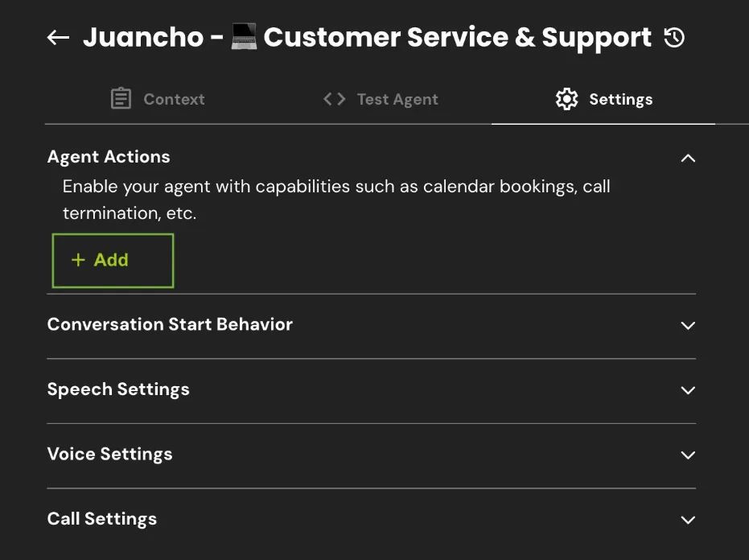
Task: Select the Settings tab label
Action: pos(620,99)
